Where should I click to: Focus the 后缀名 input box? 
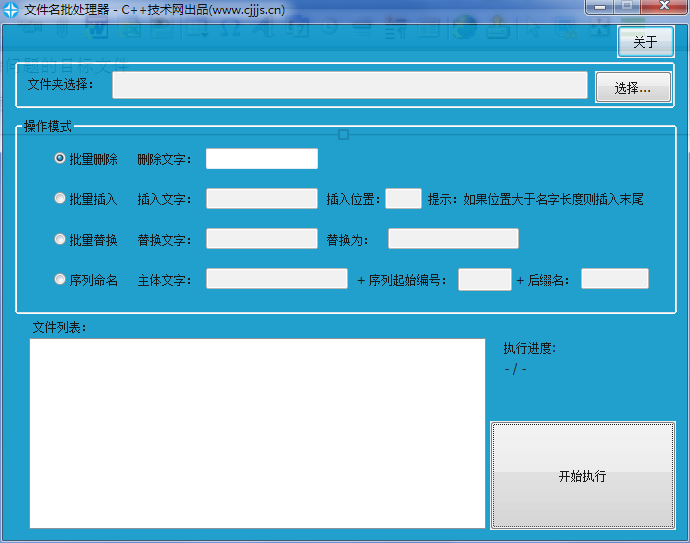pos(615,279)
